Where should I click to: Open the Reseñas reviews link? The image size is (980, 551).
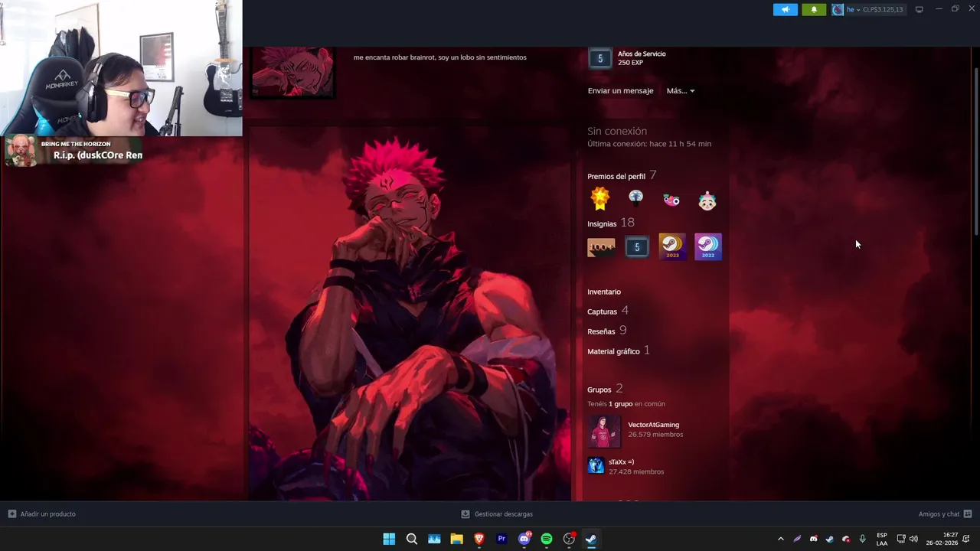click(607, 331)
